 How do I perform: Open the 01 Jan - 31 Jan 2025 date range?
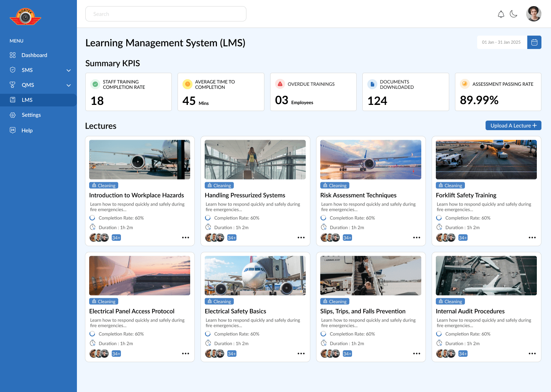[x=502, y=42]
